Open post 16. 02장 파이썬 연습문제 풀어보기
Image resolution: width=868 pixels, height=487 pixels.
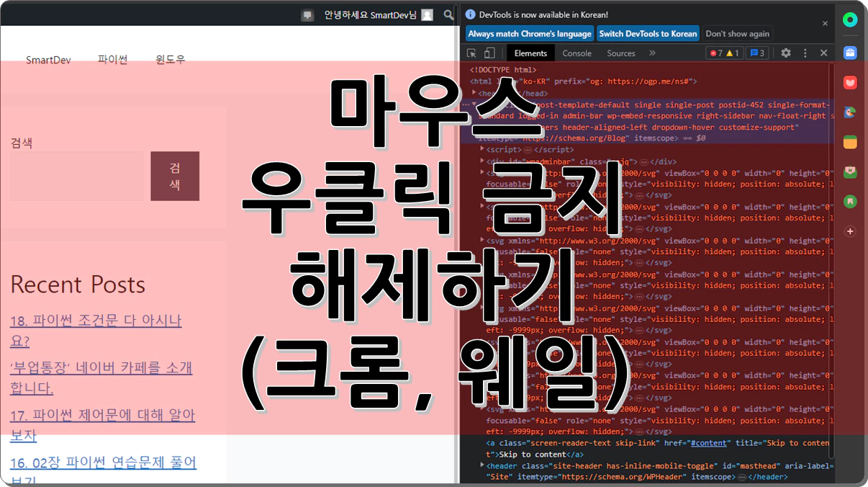pyautogui.click(x=103, y=470)
